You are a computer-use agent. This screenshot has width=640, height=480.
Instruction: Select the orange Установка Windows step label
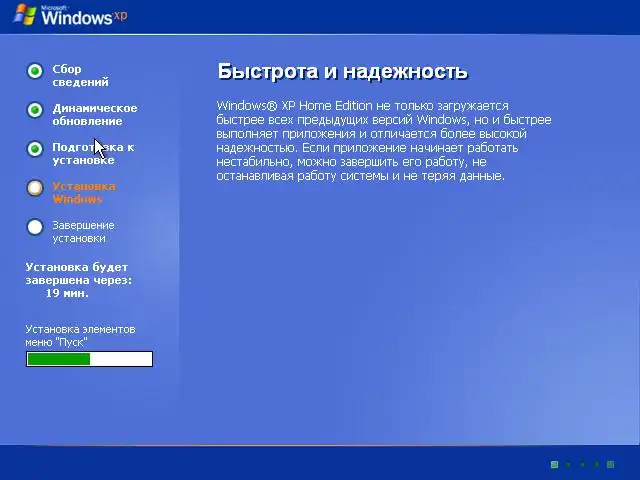click(x=84, y=193)
